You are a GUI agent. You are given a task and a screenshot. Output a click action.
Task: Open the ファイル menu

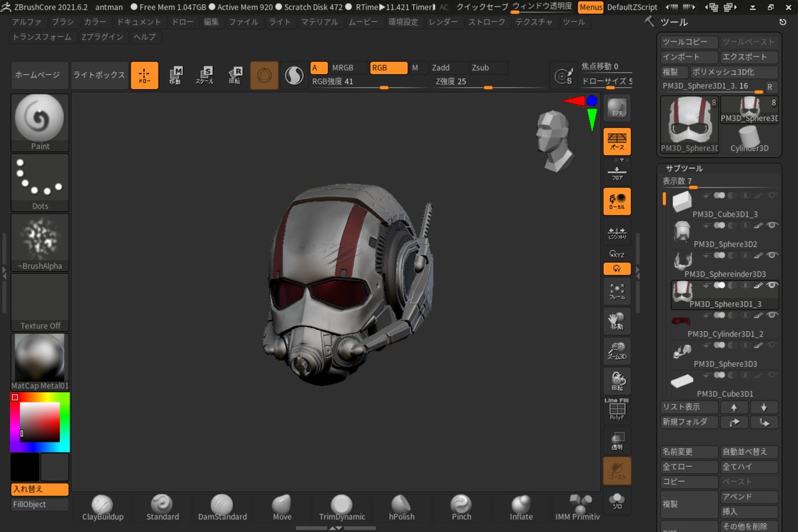tap(243, 22)
